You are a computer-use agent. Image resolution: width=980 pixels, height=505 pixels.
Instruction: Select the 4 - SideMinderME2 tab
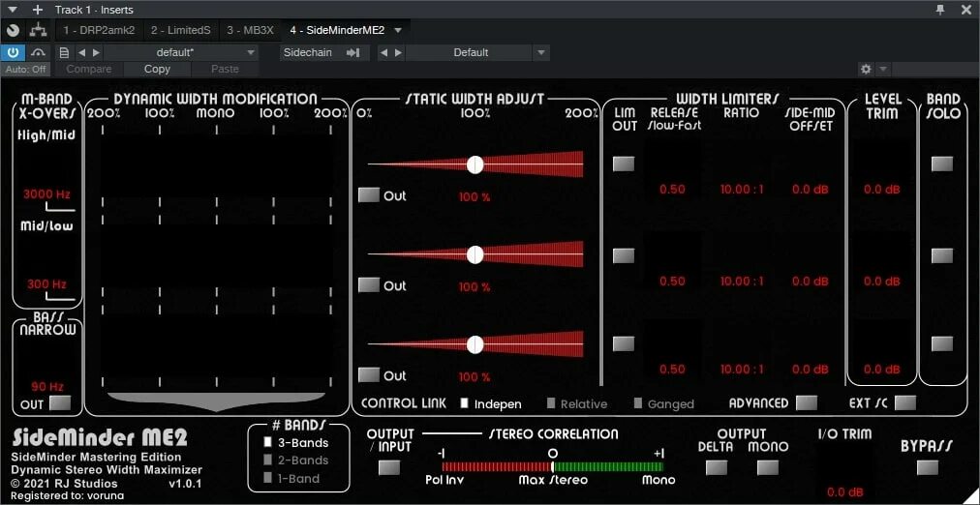point(337,30)
